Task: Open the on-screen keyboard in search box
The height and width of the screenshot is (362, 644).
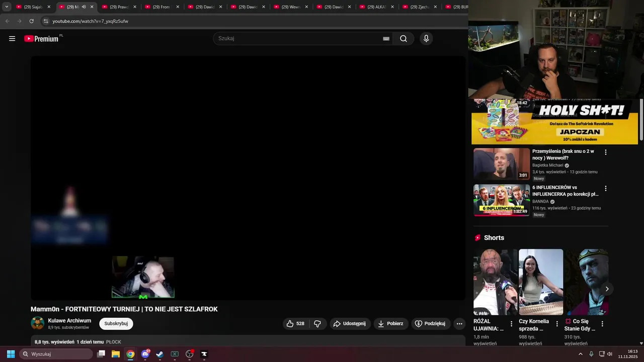Action: (386, 39)
